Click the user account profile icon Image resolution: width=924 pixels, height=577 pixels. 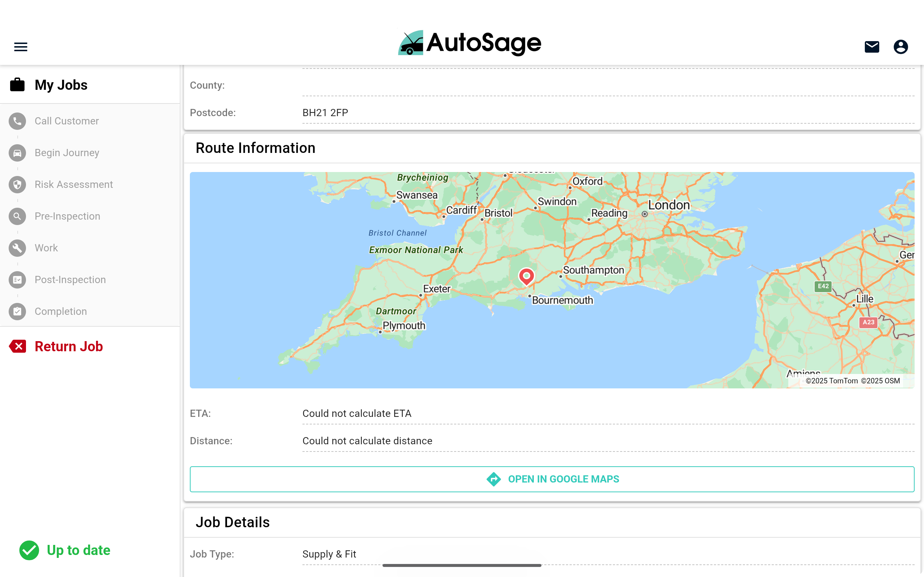point(901,47)
